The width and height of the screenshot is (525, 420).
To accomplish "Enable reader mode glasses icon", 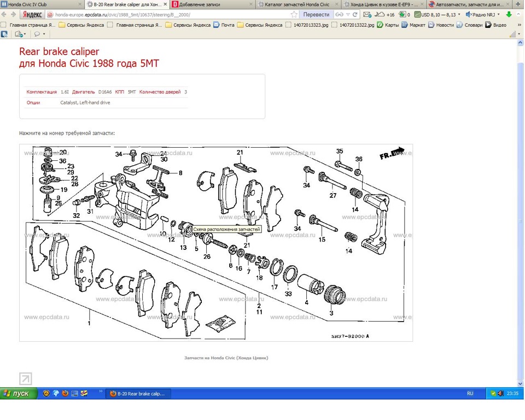I will [339, 14].
